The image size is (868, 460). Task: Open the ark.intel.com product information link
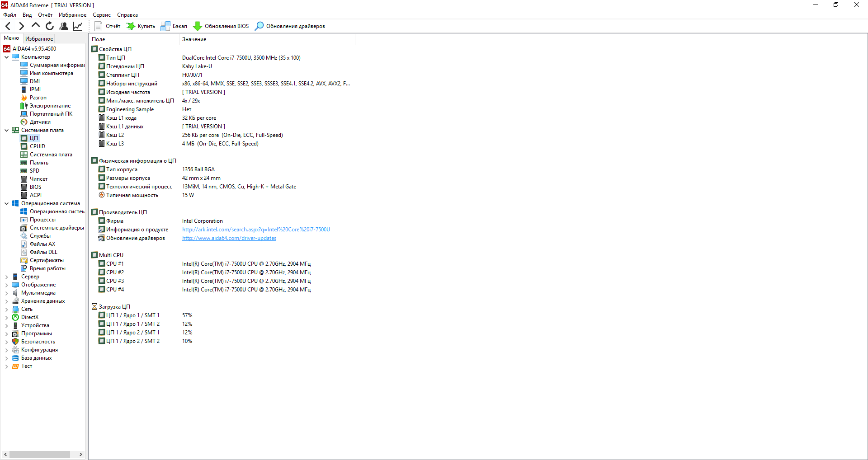(256, 230)
